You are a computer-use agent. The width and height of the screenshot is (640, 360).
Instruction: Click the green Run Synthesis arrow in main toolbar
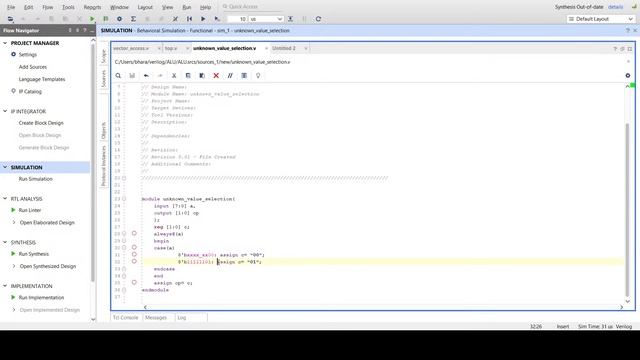[x=92, y=19]
